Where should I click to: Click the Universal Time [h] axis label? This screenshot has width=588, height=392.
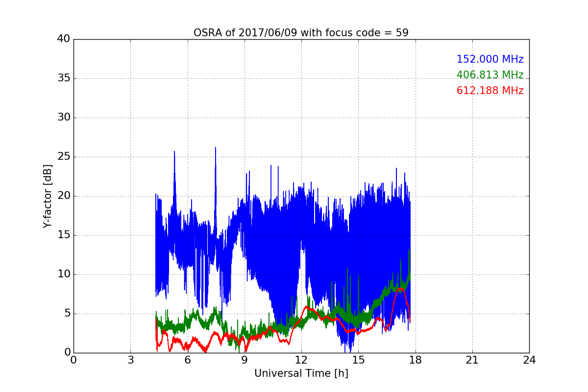301,373
